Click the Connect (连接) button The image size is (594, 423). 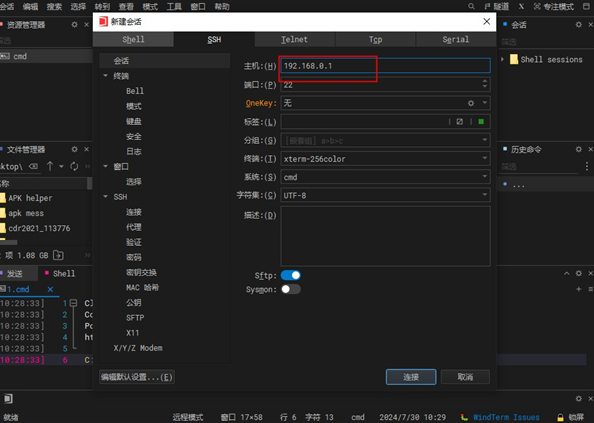[411, 377]
